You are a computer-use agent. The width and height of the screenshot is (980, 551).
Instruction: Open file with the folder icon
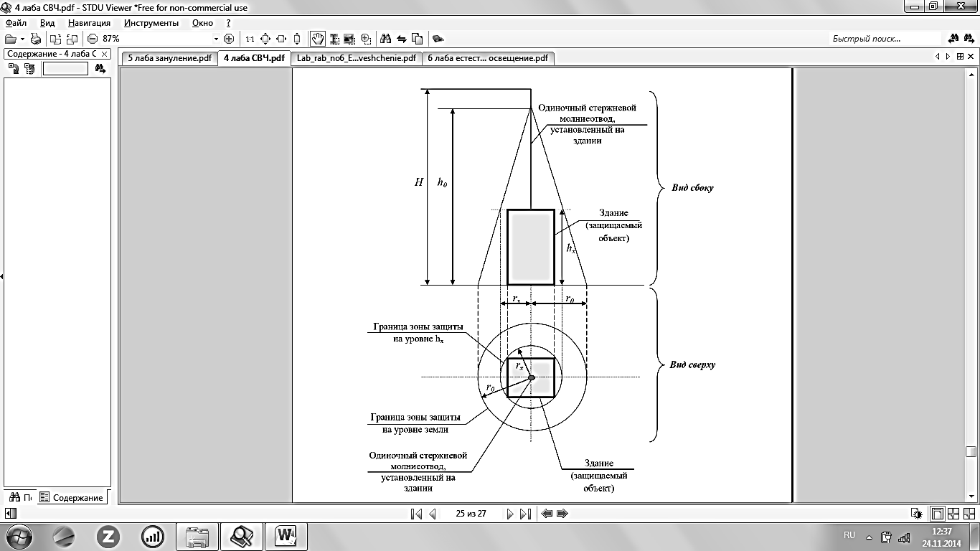pyautogui.click(x=10, y=39)
